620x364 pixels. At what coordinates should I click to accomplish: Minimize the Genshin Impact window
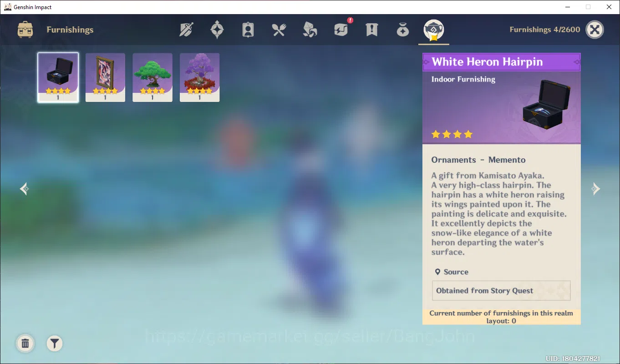(x=568, y=7)
